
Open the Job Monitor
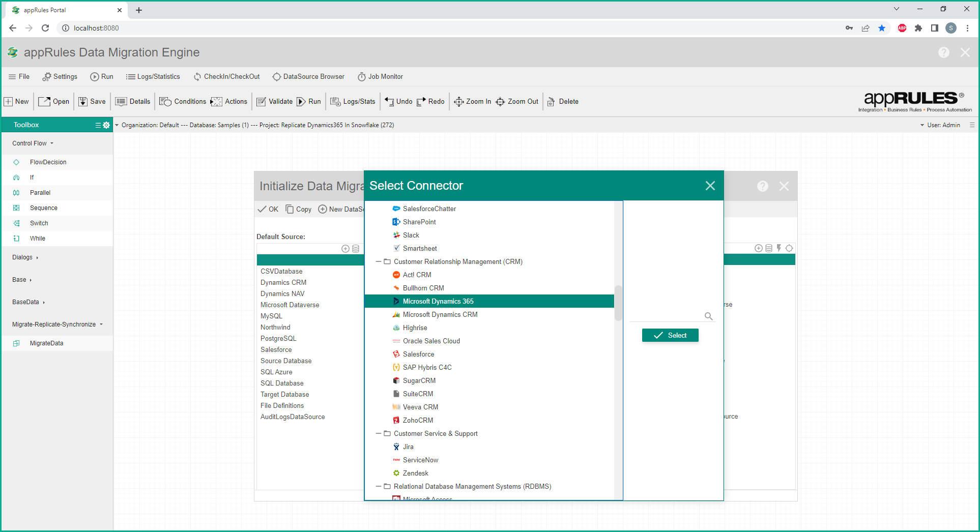tap(380, 77)
